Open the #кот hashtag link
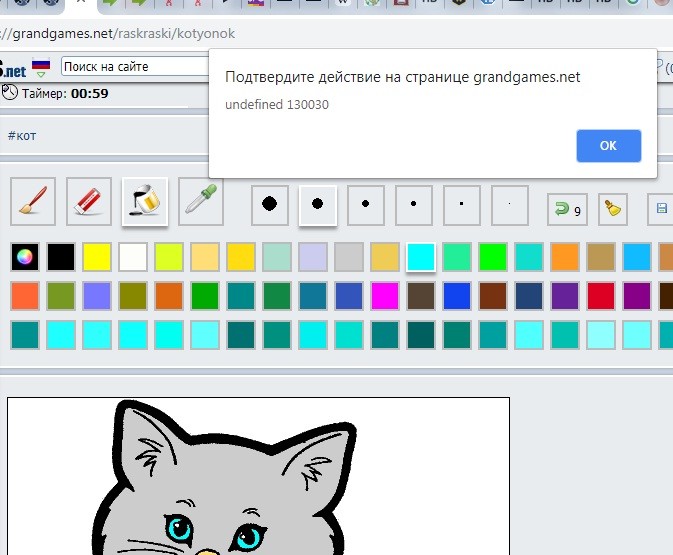 [x=22, y=136]
